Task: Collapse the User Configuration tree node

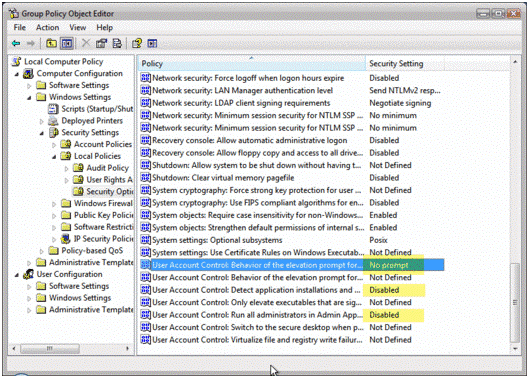Action: tap(17, 275)
